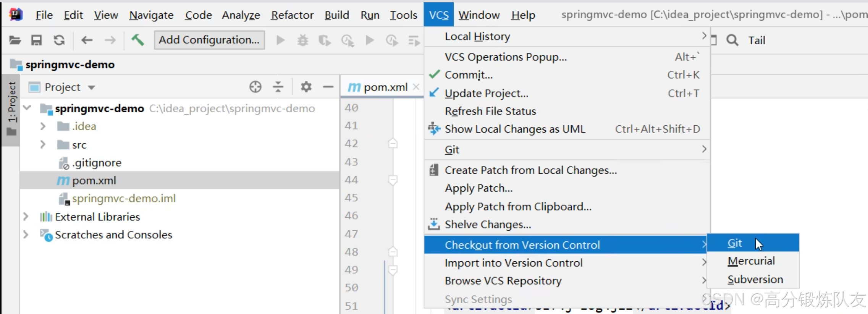Screen dimensions: 868x314
Task: Click the Synchronize refresh icon
Action: 59,40
